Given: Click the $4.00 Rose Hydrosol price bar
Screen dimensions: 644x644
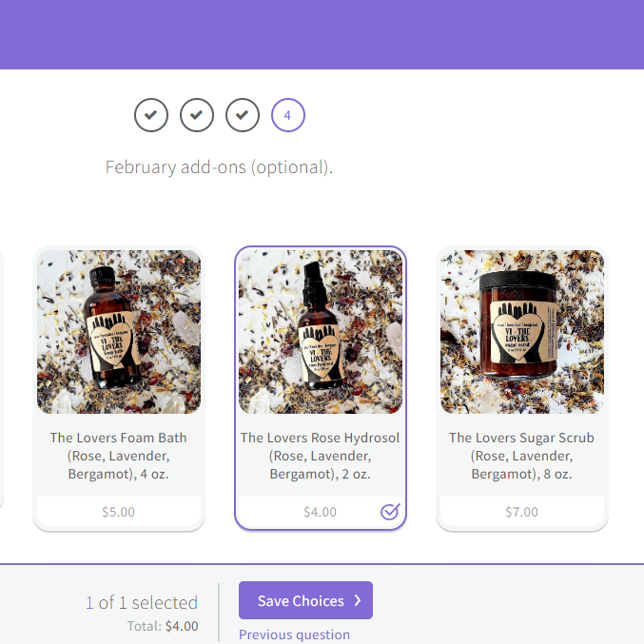Looking at the screenshot, I should point(321,512).
